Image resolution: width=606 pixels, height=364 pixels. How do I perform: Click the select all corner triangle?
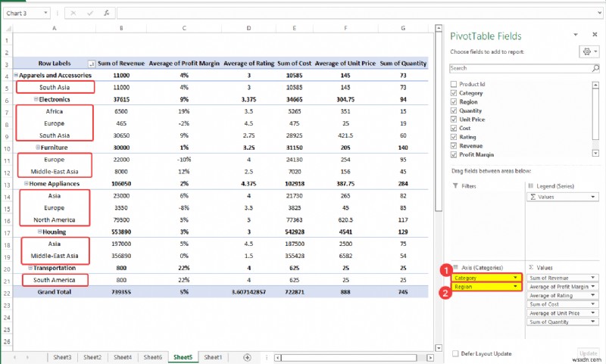point(8,28)
